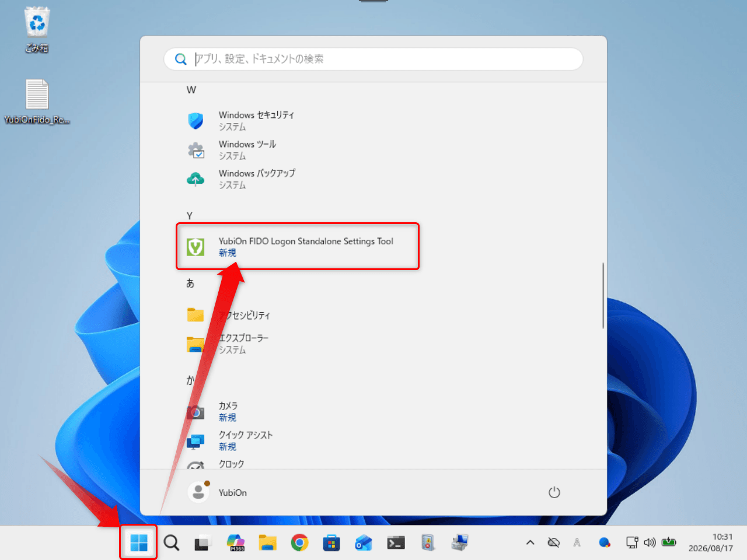Open Outlook from the taskbar

[364, 543]
